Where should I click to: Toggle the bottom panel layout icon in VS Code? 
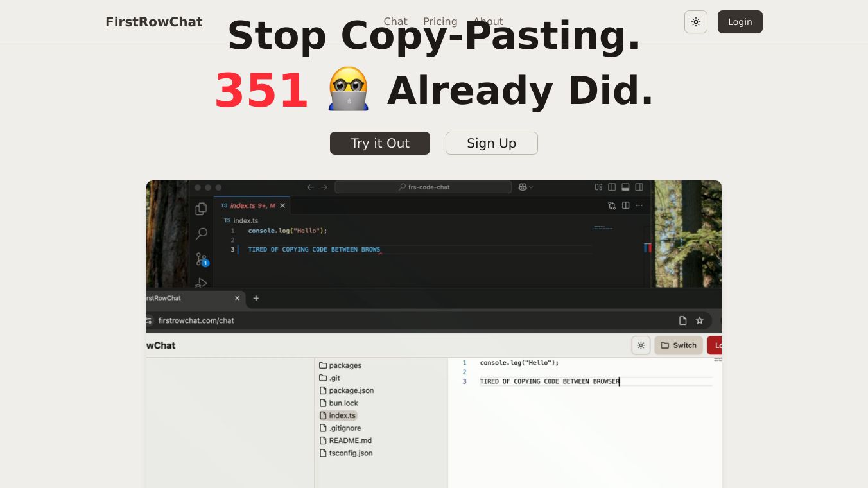[625, 187]
